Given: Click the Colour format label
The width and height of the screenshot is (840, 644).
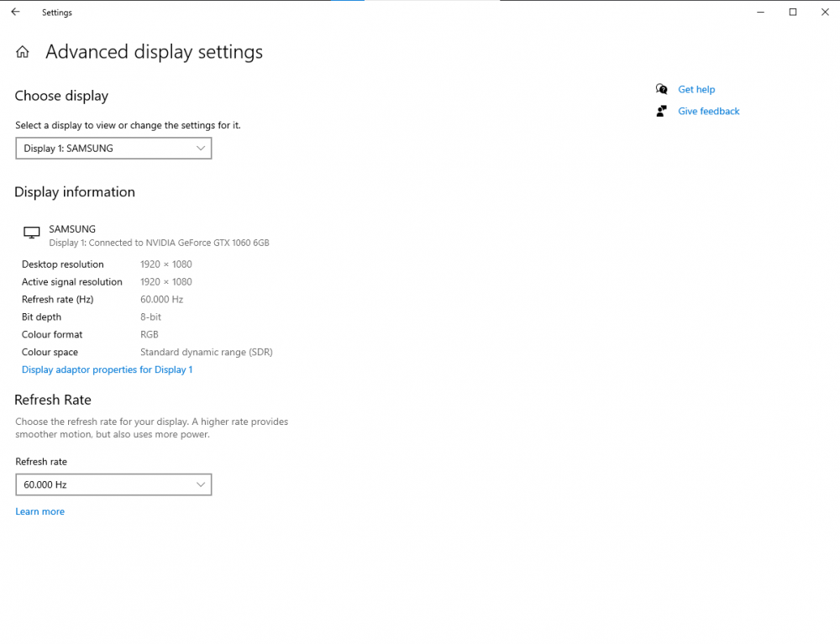Looking at the screenshot, I should pos(52,334).
